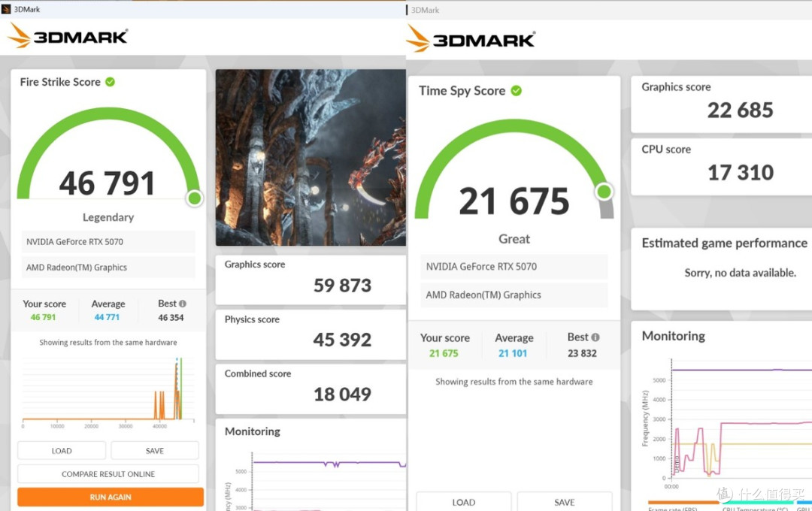
Task: Click the Average value 21 101
Action: pos(513,353)
